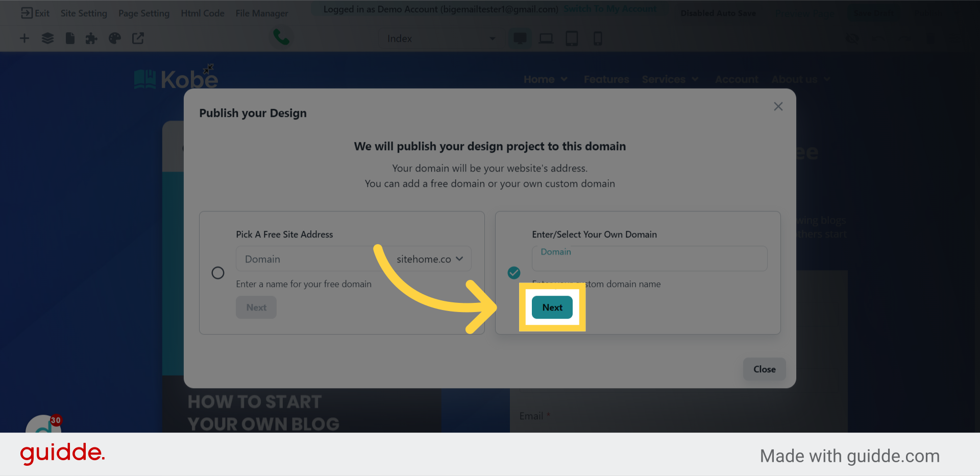Open the File Manager menu
The height and width of the screenshot is (476, 980).
tap(262, 13)
